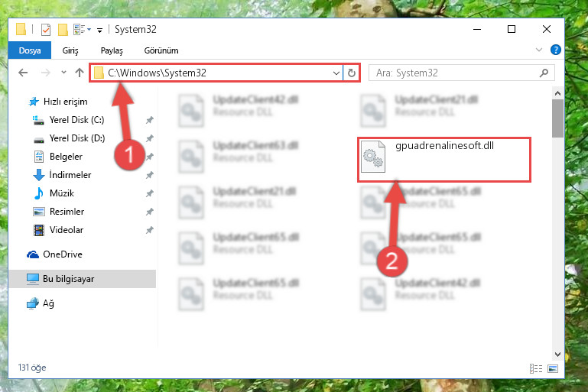The width and height of the screenshot is (588, 392).
Task: Select İndirmeler in the sidebar
Action: [70, 175]
